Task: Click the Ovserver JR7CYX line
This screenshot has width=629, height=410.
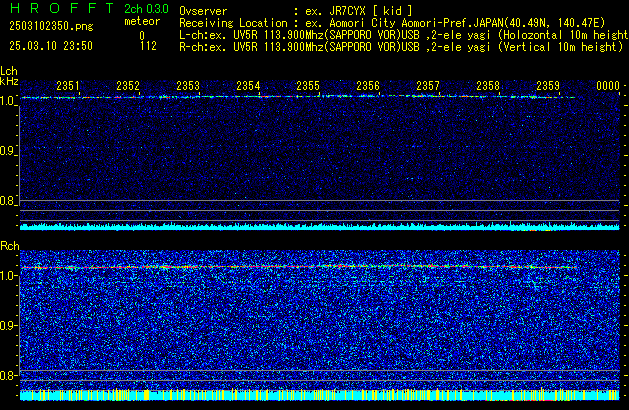Action: click(296, 11)
